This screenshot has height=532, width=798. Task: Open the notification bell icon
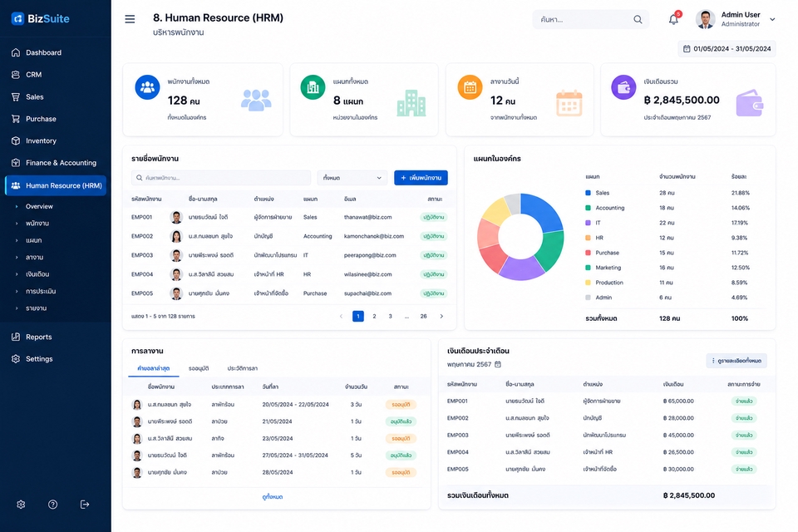click(x=673, y=19)
